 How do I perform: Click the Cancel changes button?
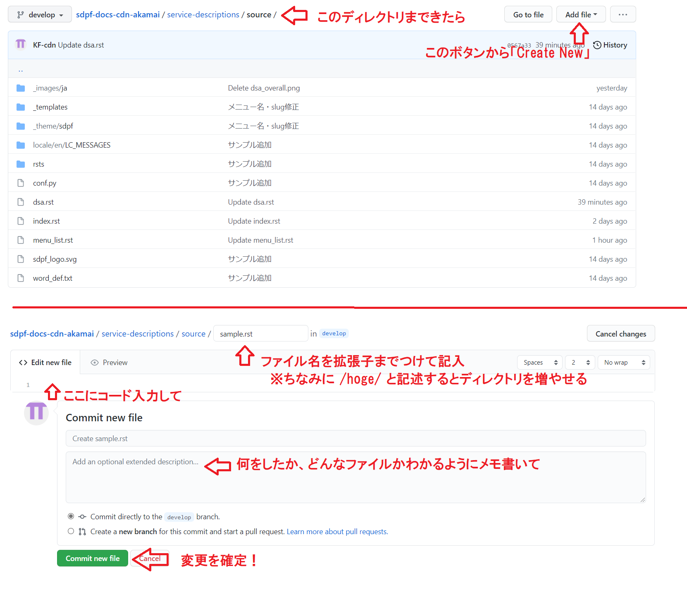pyautogui.click(x=620, y=334)
